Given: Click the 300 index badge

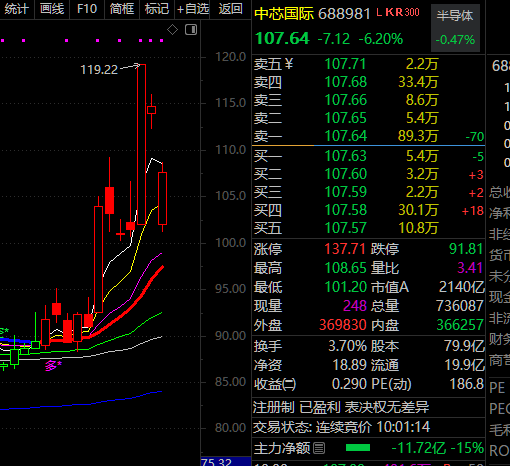Looking at the screenshot, I should (412, 12).
